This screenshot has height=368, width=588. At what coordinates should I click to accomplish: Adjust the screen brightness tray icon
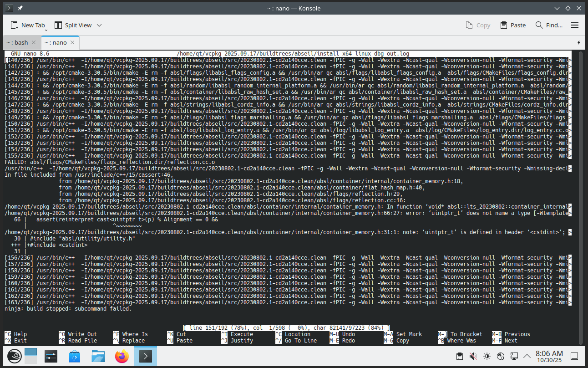click(x=487, y=356)
